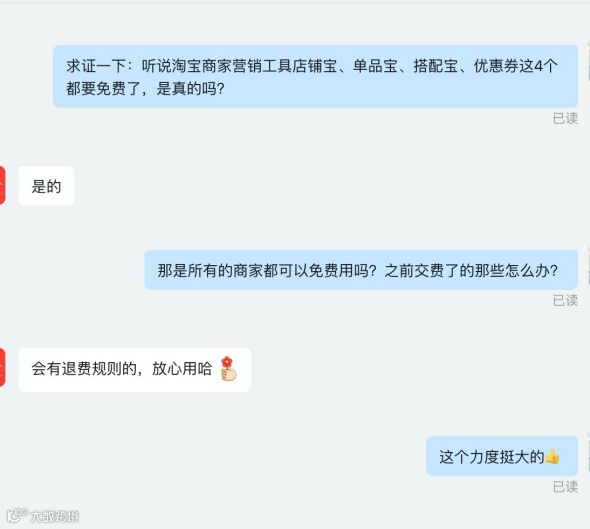The width and height of the screenshot is (590, 529).
Task: Click the sender avatar edge beside the first message
Action: pos(588,60)
